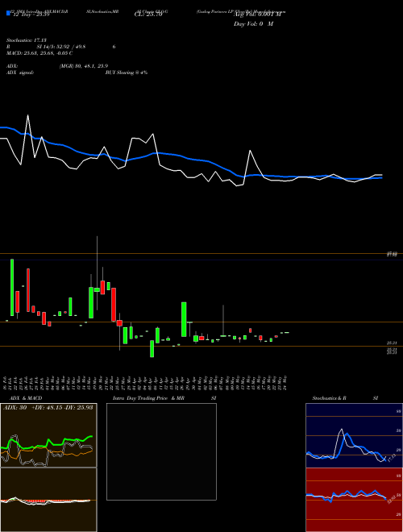
Task: Open the red RSI chart panel
Action: click(x=354, y=500)
